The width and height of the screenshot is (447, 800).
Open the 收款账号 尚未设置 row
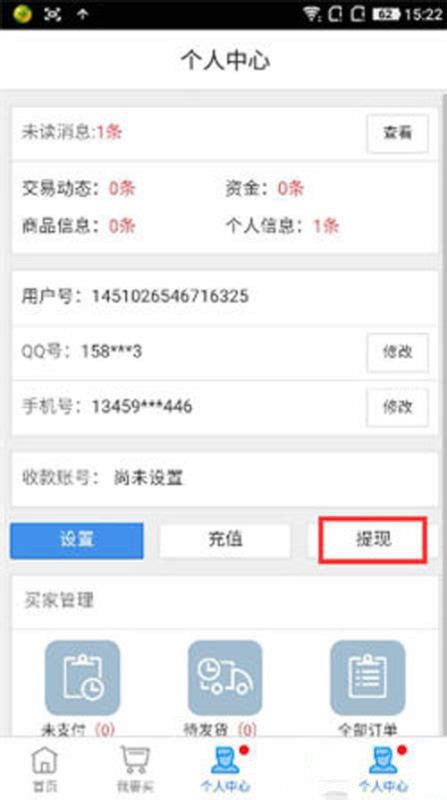click(x=225, y=479)
